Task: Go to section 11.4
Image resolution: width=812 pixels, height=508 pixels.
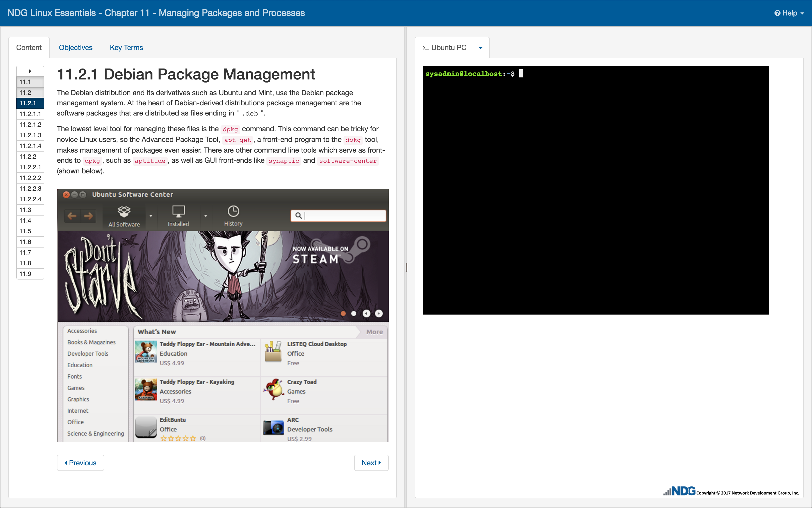Action: pyautogui.click(x=30, y=221)
